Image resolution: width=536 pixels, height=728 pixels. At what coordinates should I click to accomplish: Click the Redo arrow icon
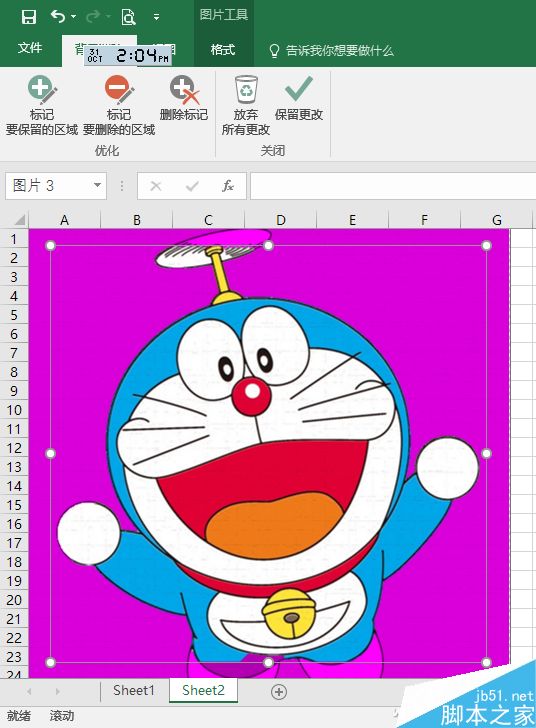[93, 17]
